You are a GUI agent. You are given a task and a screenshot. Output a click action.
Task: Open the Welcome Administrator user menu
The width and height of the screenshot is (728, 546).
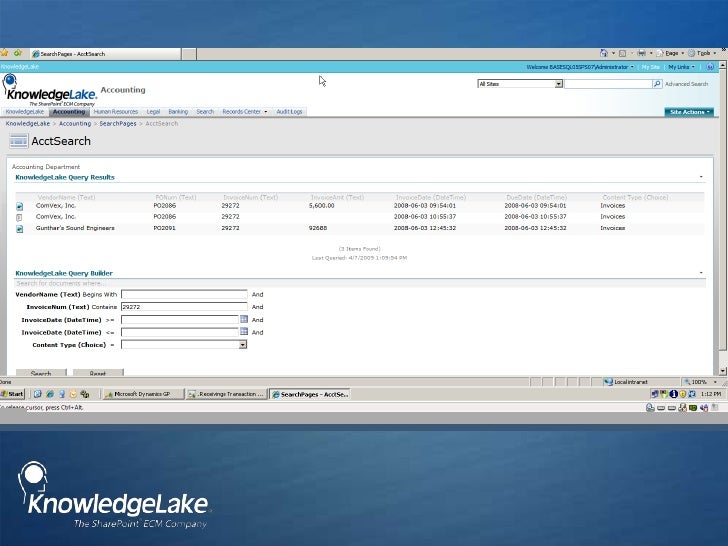click(580, 67)
